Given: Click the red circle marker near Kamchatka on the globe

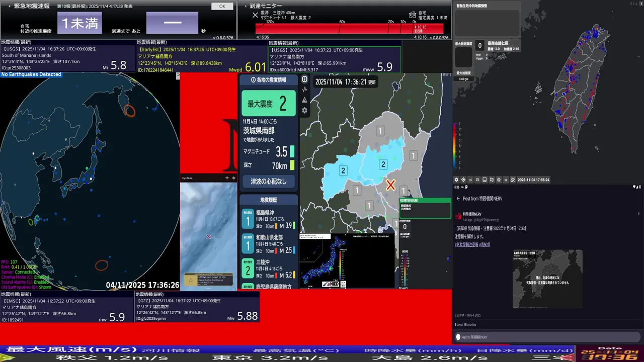Looking at the screenshot, I should coord(129,111).
